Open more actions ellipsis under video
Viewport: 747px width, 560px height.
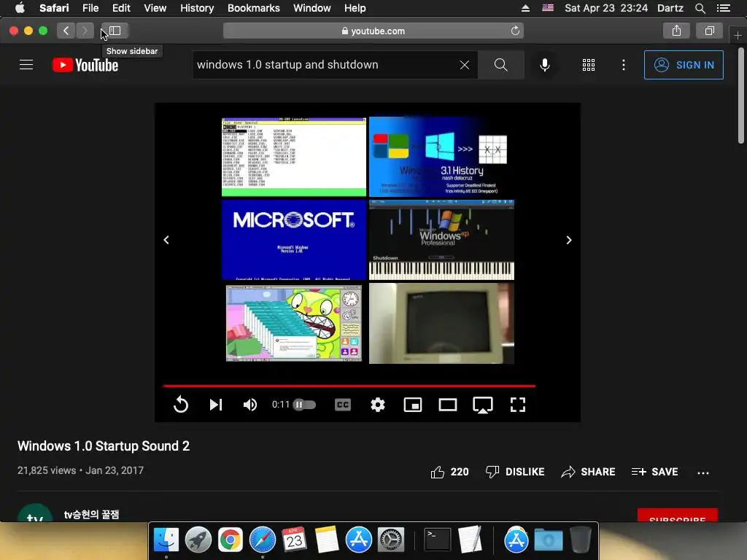pyautogui.click(x=703, y=472)
